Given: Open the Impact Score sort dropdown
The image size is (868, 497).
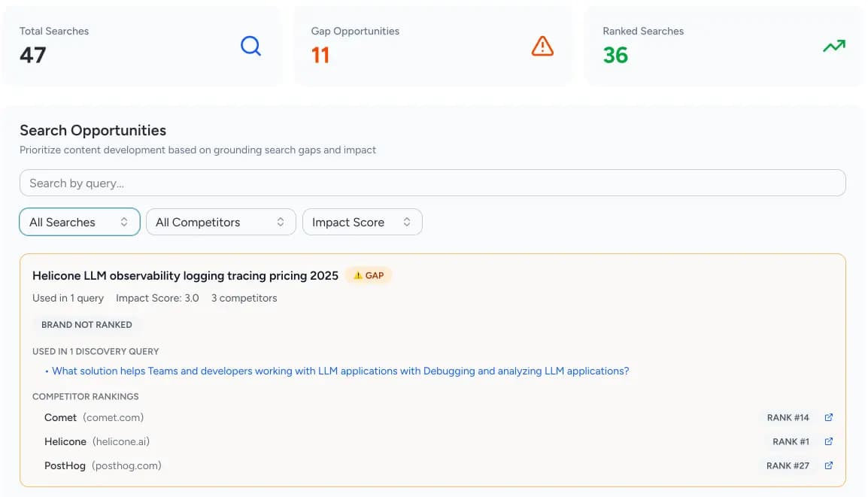Looking at the screenshot, I should point(362,222).
